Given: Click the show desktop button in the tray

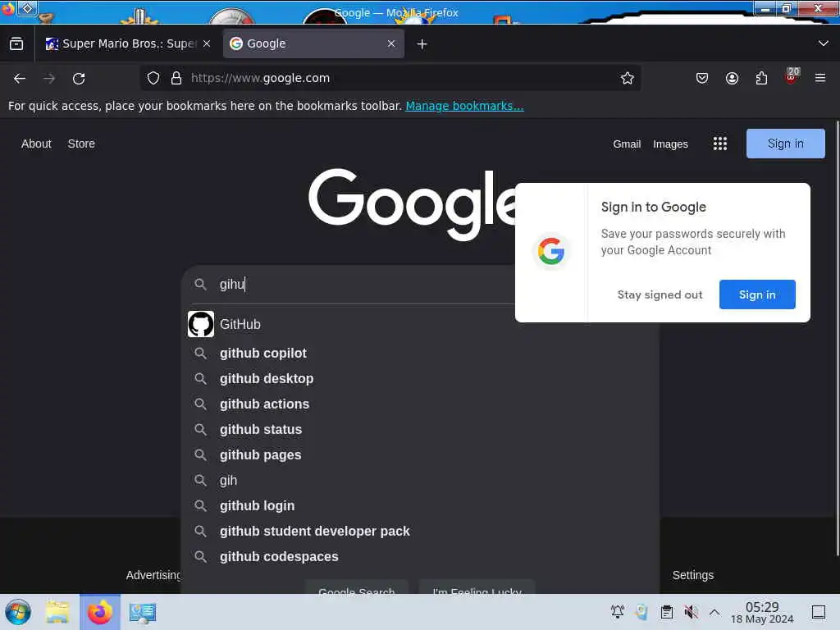Looking at the screenshot, I should (819, 612).
